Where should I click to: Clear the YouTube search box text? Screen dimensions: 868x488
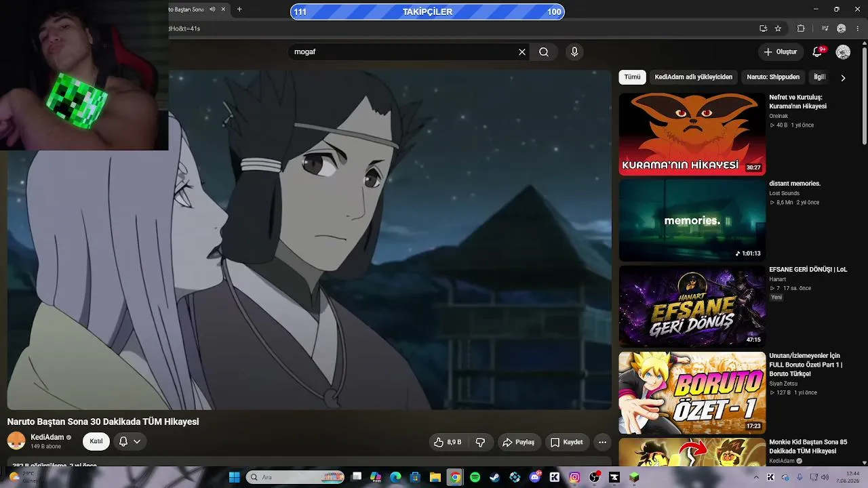tap(522, 52)
